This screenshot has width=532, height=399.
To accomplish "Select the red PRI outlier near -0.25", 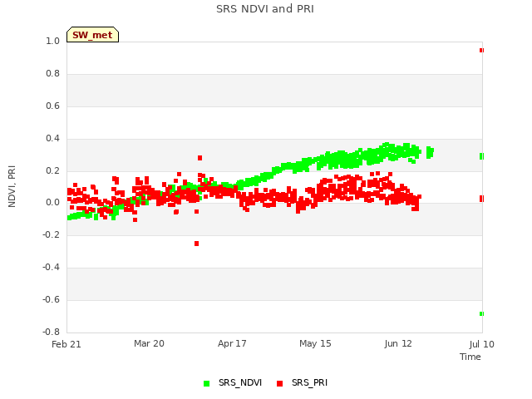I will click(x=196, y=244).
